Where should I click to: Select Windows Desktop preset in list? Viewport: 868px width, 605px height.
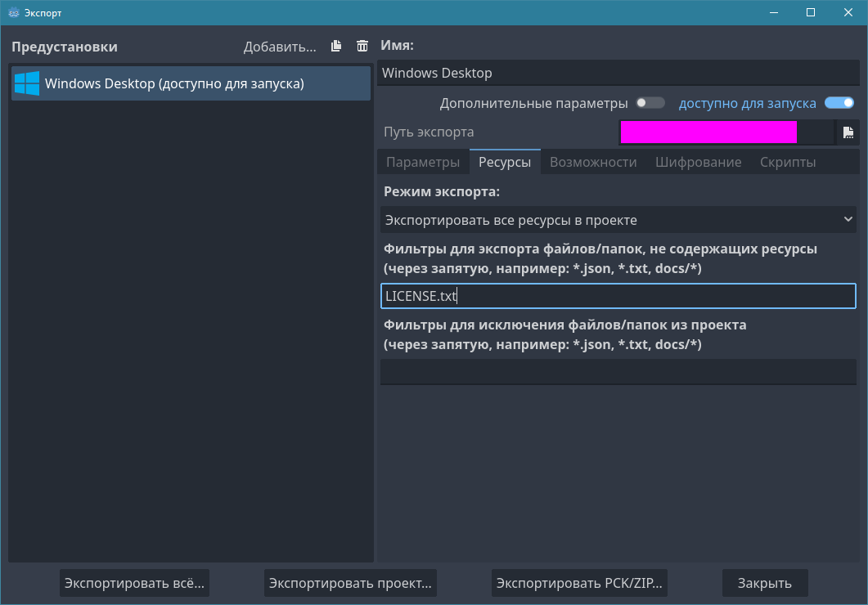(x=191, y=83)
